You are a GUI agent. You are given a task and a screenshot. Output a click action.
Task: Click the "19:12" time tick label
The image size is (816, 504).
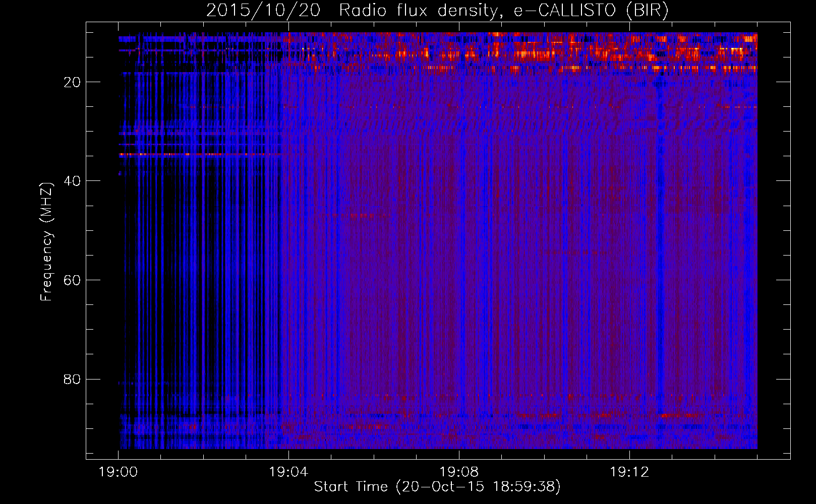point(629,472)
